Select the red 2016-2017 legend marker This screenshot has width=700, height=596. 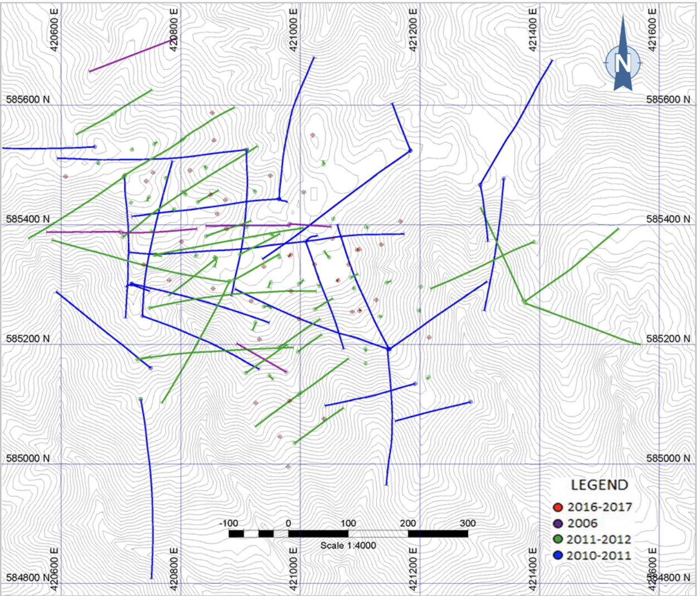(x=559, y=507)
